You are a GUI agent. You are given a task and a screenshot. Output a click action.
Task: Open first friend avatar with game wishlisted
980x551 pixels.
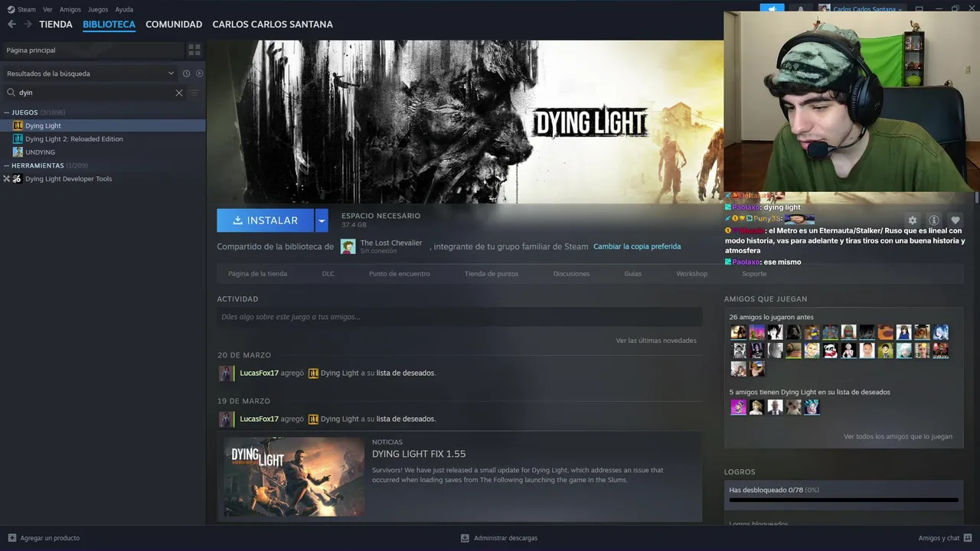pos(738,407)
